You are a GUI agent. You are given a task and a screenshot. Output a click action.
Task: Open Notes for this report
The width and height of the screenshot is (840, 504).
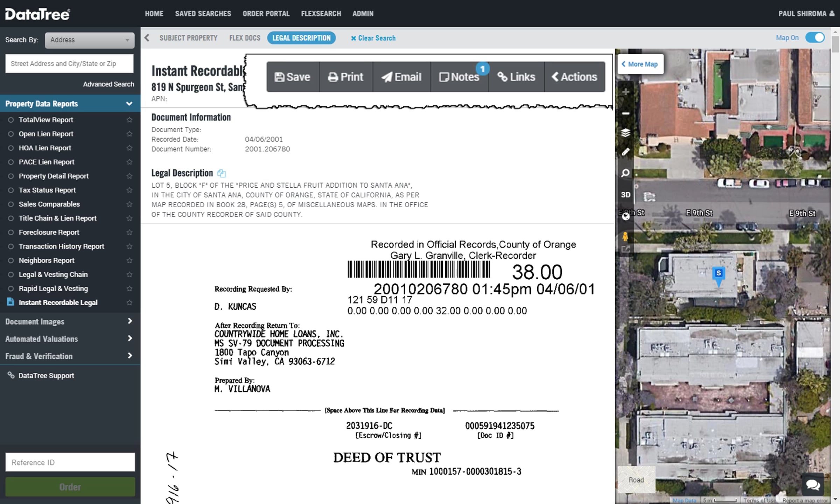[460, 77]
